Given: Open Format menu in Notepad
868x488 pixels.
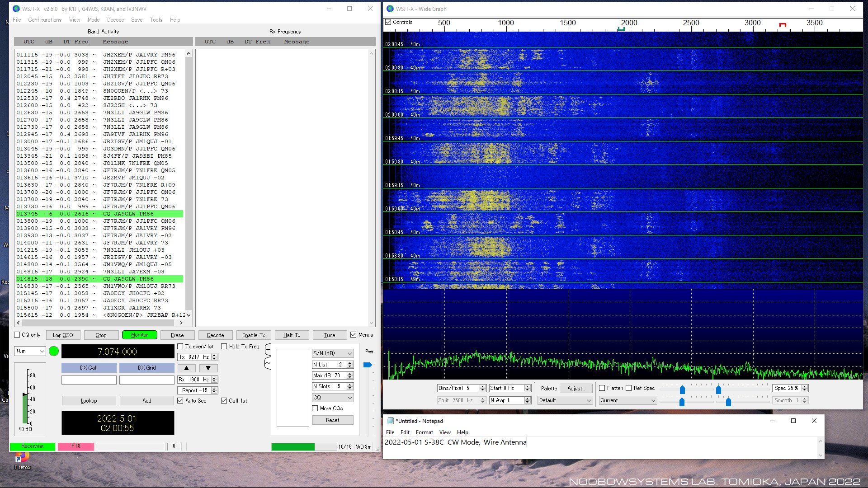Looking at the screenshot, I should 424,432.
